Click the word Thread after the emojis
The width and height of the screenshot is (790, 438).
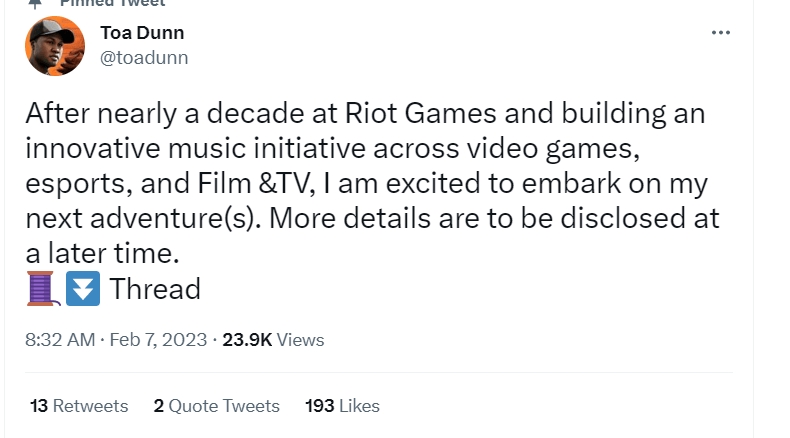(155, 289)
